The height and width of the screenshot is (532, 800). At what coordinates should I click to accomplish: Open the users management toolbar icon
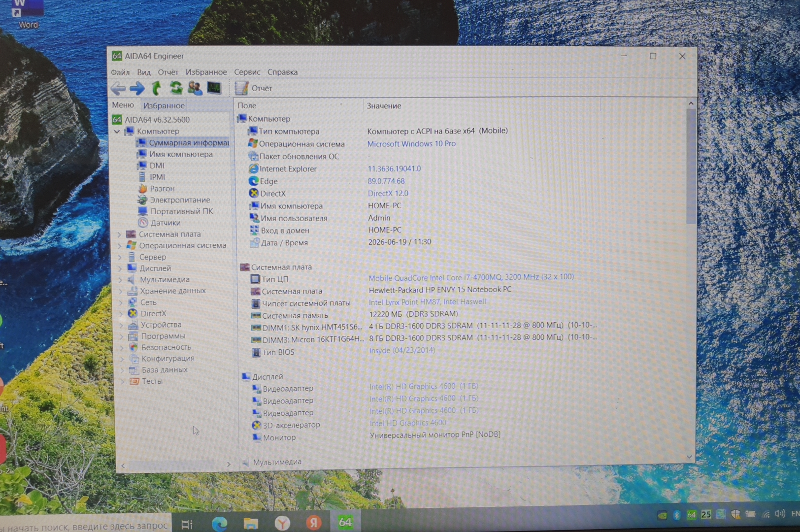pyautogui.click(x=195, y=88)
